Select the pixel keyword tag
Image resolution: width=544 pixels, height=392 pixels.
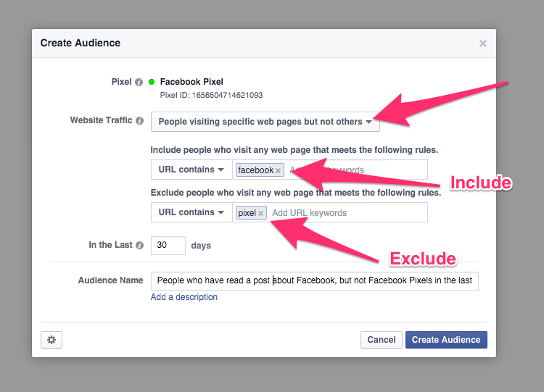point(247,213)
